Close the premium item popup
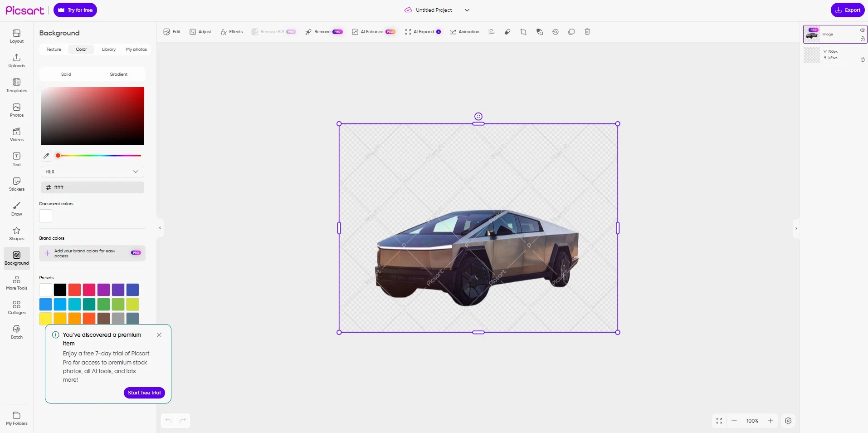The height and width of the screenshot is (433, 868). point(159,335)
